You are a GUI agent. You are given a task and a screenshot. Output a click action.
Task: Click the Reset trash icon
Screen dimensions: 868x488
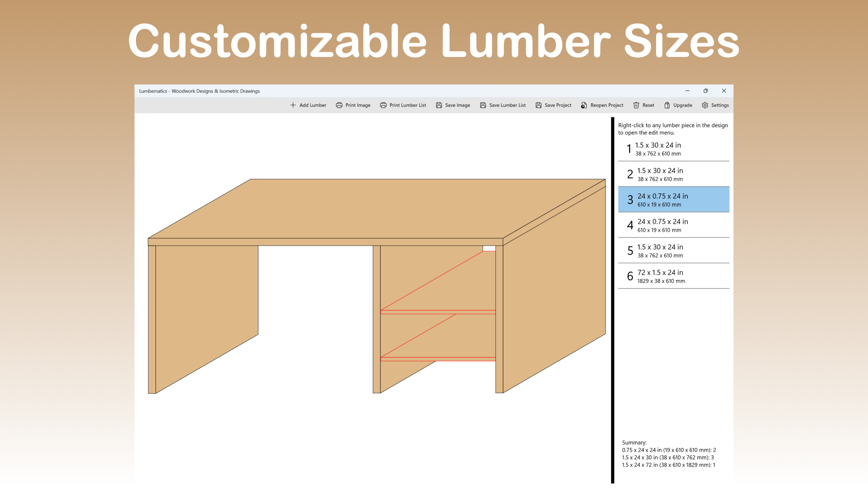coord(637,105)
